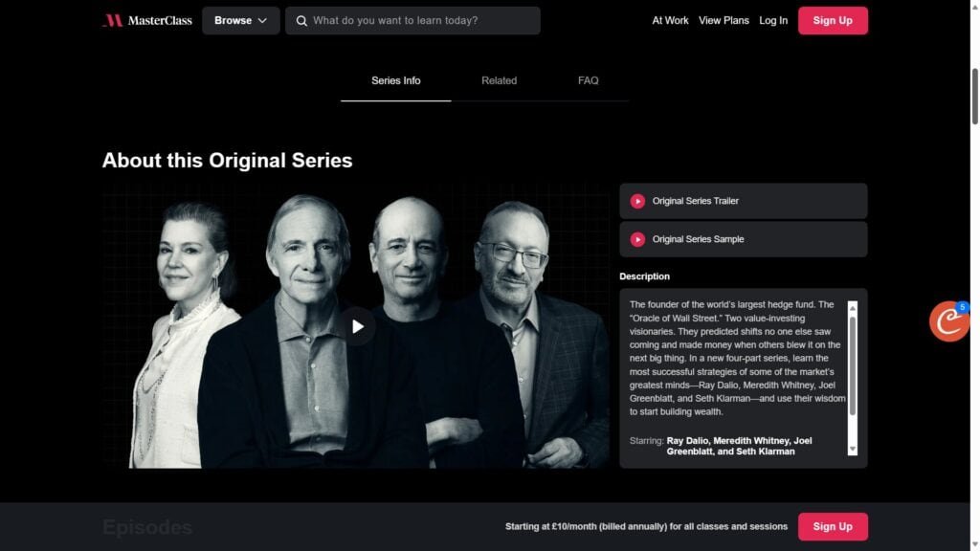Open the orange chat widget icon
This screenshot has width=980, height=551.
click(948, 321)
